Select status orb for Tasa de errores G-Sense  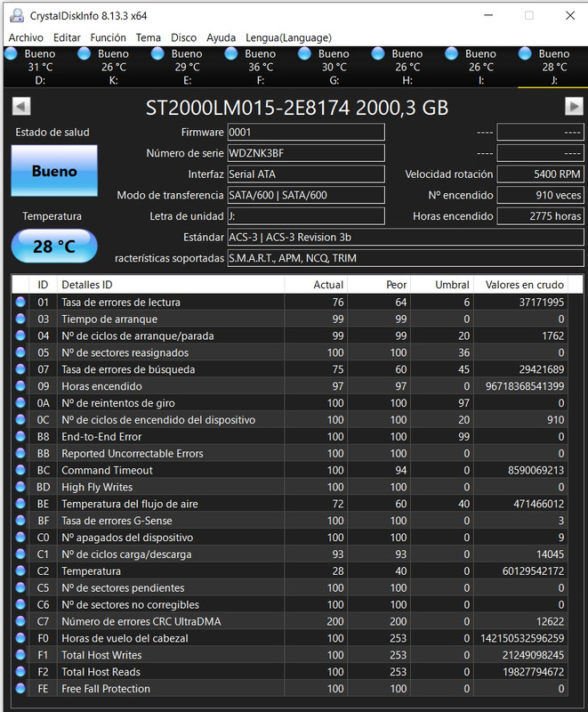tap(20, 521)
